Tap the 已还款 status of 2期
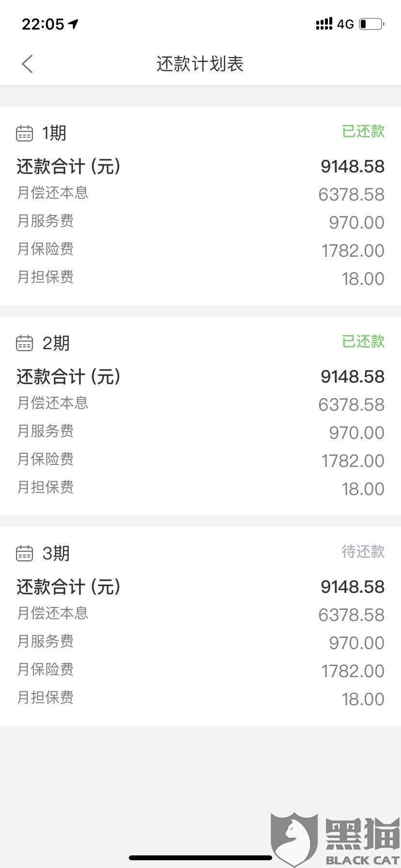This screenshot has width=401, height=868. click(363, 341)
